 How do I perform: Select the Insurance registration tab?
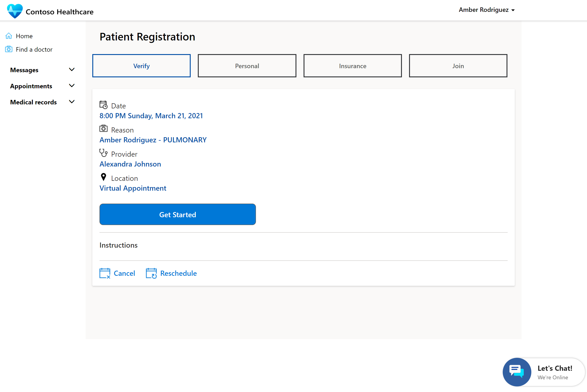pos(352,66)
